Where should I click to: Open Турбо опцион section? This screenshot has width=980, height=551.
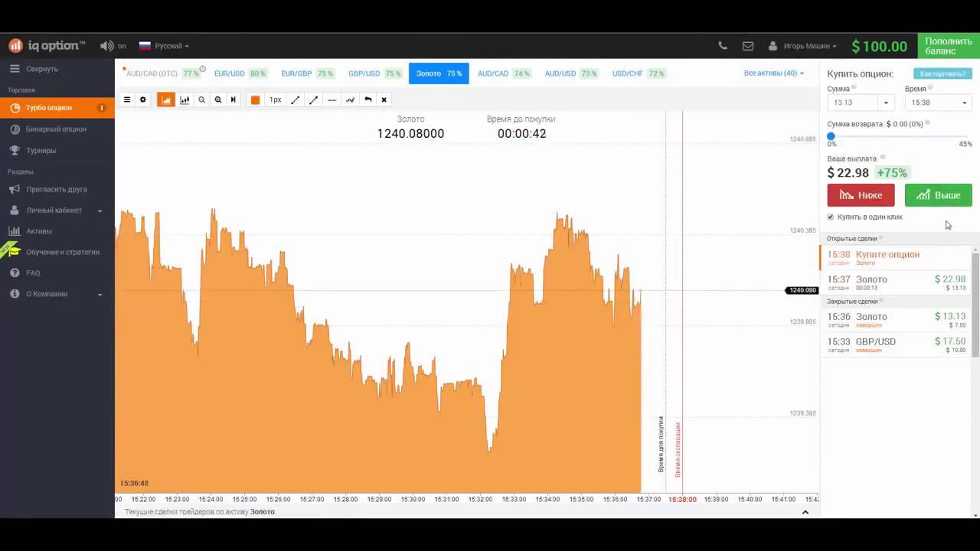pyautogui.click(x=57, y=108)
